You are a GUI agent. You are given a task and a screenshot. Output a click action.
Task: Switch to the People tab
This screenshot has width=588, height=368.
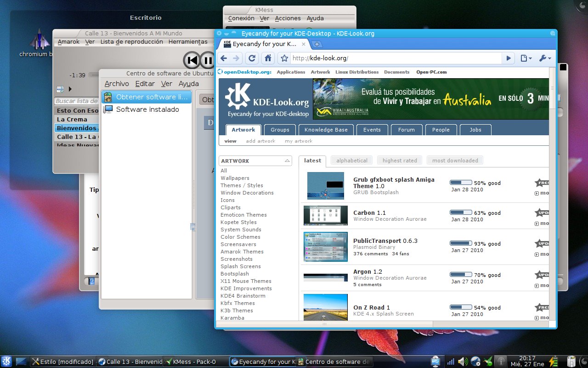[x=441, y=130]
